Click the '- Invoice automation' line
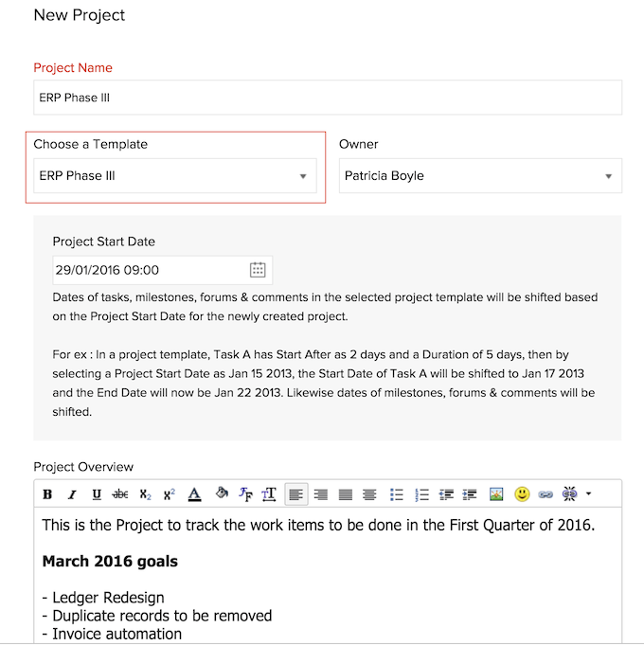 112,634
